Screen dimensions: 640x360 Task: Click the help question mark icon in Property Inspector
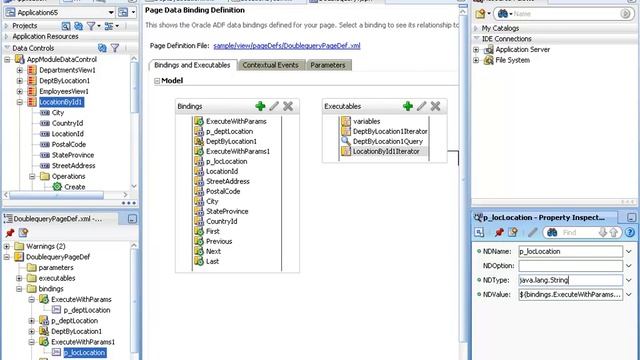(630, 232)
